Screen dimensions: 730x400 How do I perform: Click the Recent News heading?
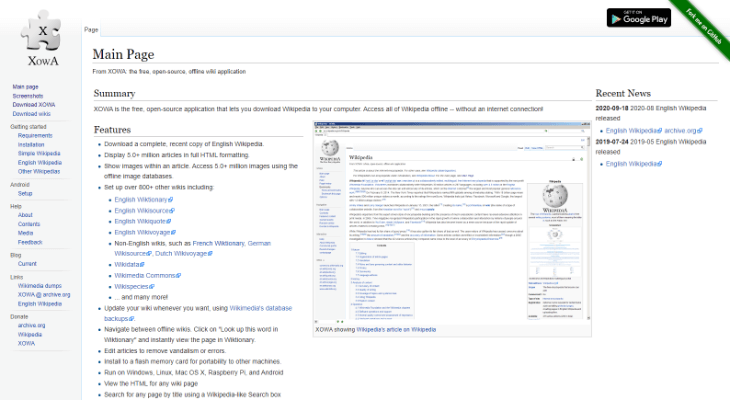[x=623, y=94]
